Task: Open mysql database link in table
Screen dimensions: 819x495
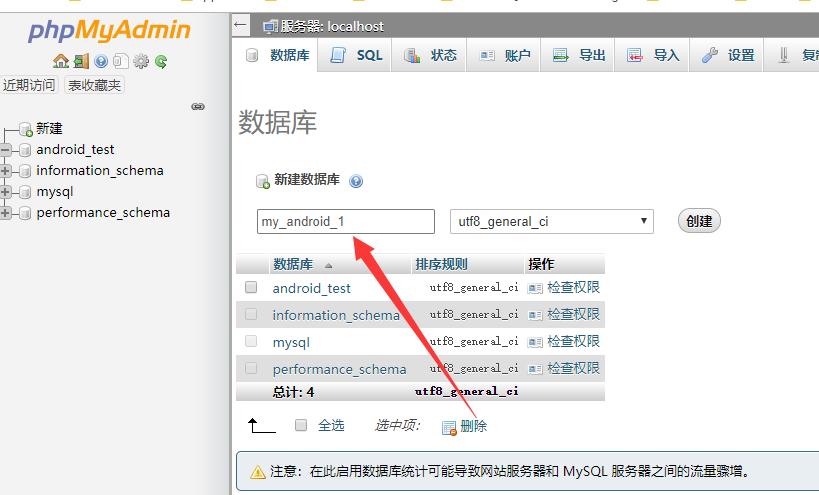Action: click(291, 343)
